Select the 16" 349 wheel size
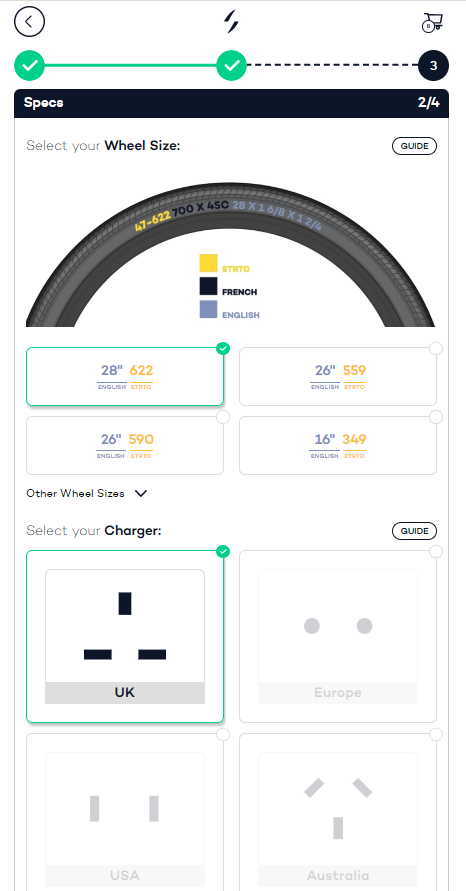 pyautogui.click(x=338, y=446)
